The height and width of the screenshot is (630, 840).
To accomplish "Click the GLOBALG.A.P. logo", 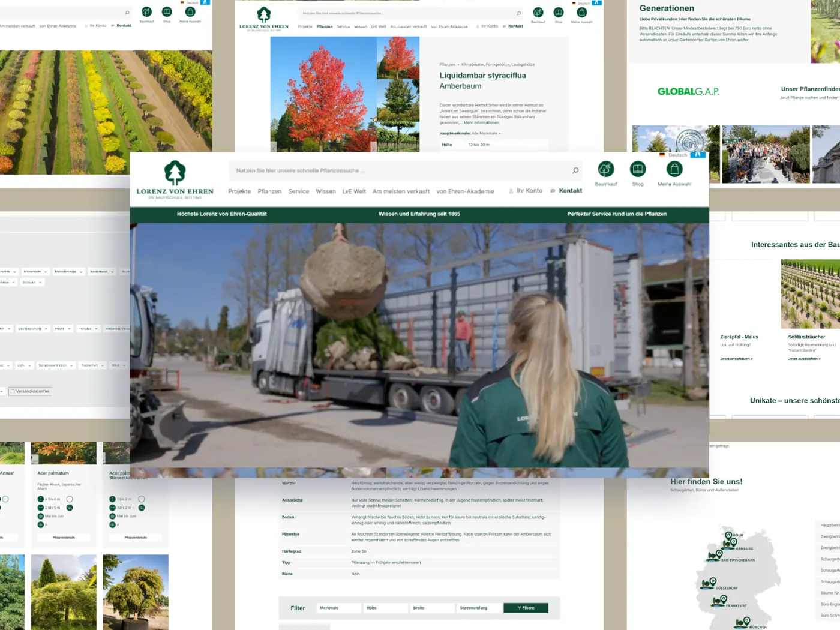I will click(x=688, y=91).
